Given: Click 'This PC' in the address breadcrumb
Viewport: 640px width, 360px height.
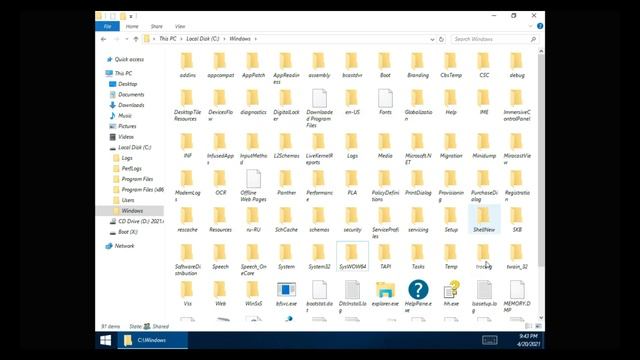Looking at the screenshot, I should (x=168, y=39).
